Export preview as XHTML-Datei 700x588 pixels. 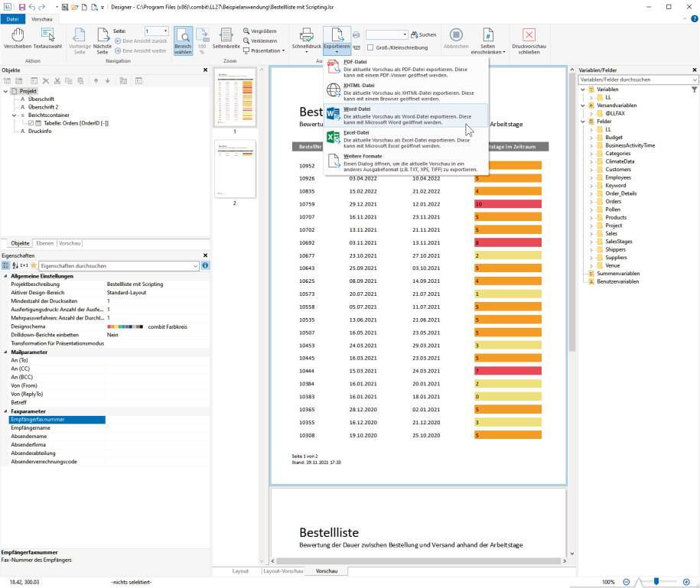pos(406,92)
